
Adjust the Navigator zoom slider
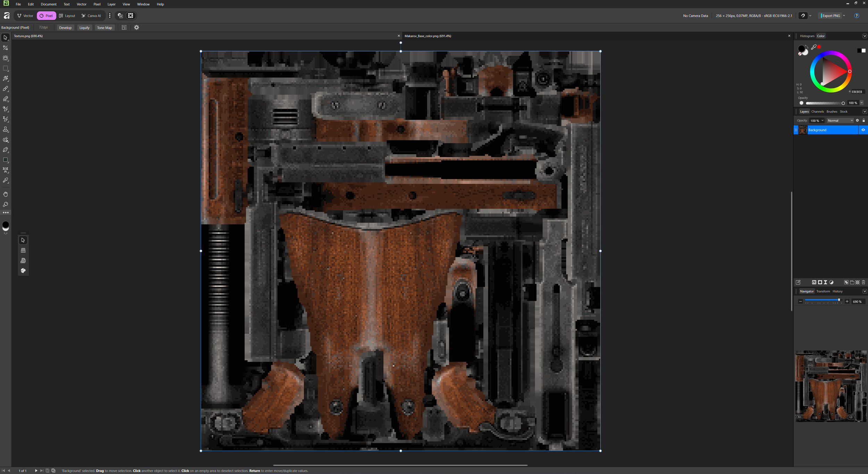pos(839,300)
